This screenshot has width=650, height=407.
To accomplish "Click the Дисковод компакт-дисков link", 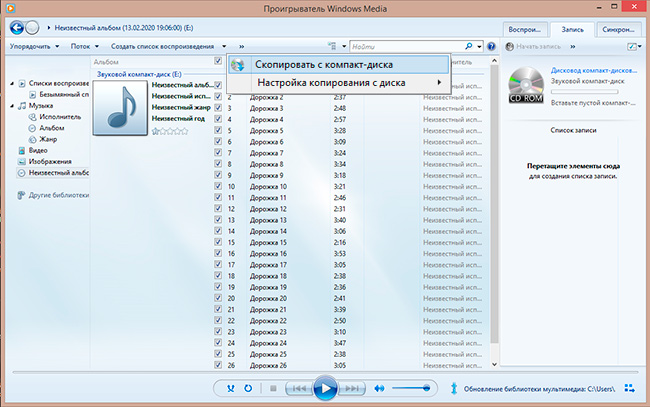I will click(x=594, y=70).
